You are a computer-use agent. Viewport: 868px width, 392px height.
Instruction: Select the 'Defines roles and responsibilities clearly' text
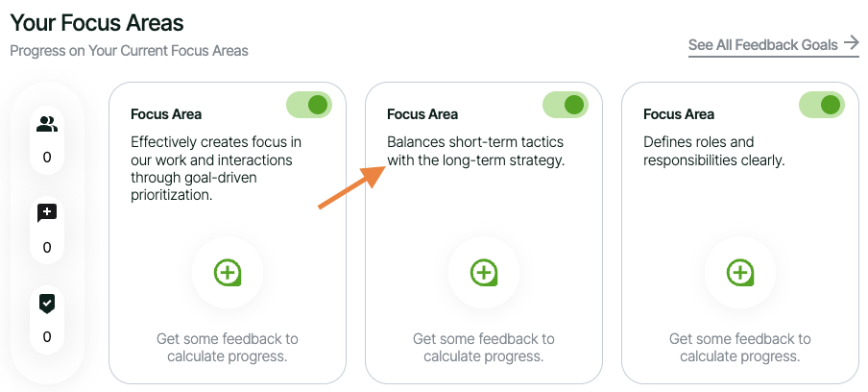click(713, 151)
